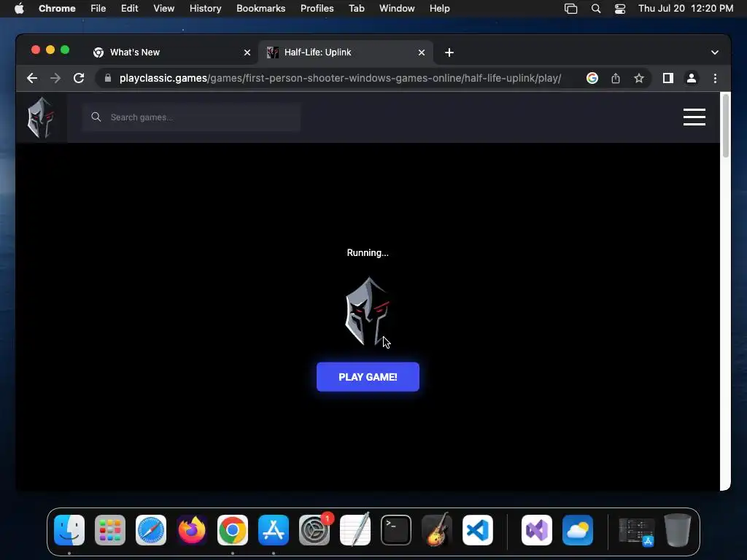This screenshot has height=560, width=747.
Task: Open the File menu
Action: click(x=98, y=9)
